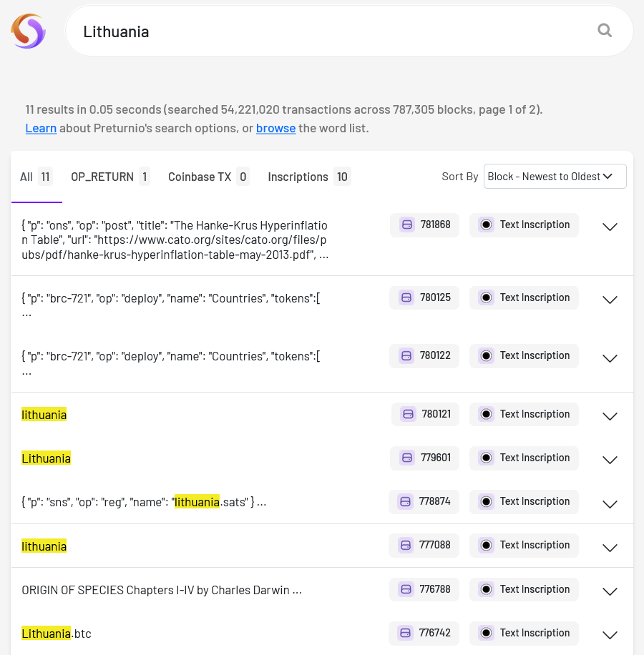Click the inscription icon in the 780122 row
This screenshot has width=644, height=655.
click(486, 355)
